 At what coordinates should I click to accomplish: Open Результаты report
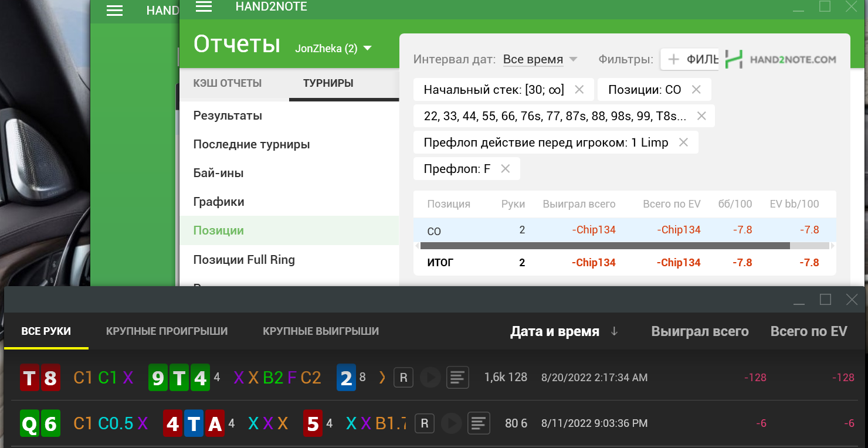coord(228,116)
